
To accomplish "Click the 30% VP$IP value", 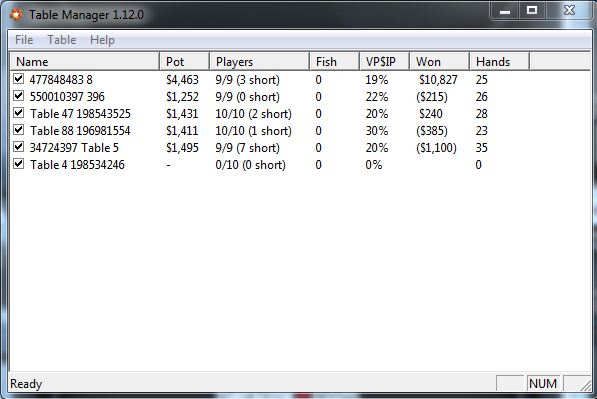I will click(x=377, y=131).
